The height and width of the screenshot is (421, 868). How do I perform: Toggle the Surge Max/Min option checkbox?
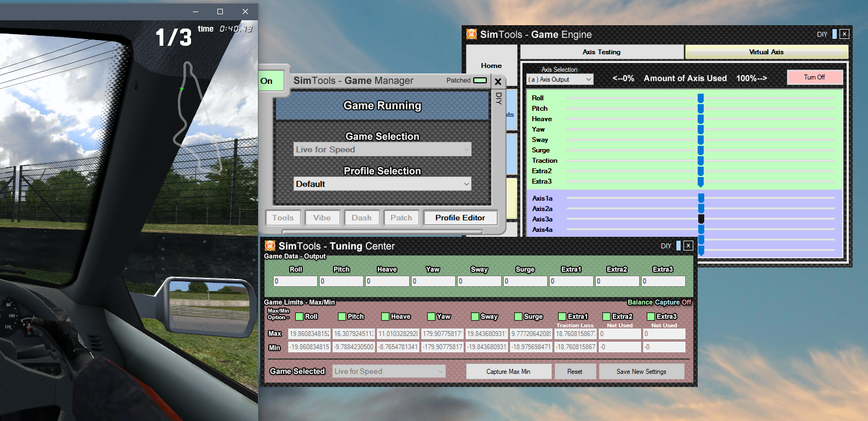[518, 316]
